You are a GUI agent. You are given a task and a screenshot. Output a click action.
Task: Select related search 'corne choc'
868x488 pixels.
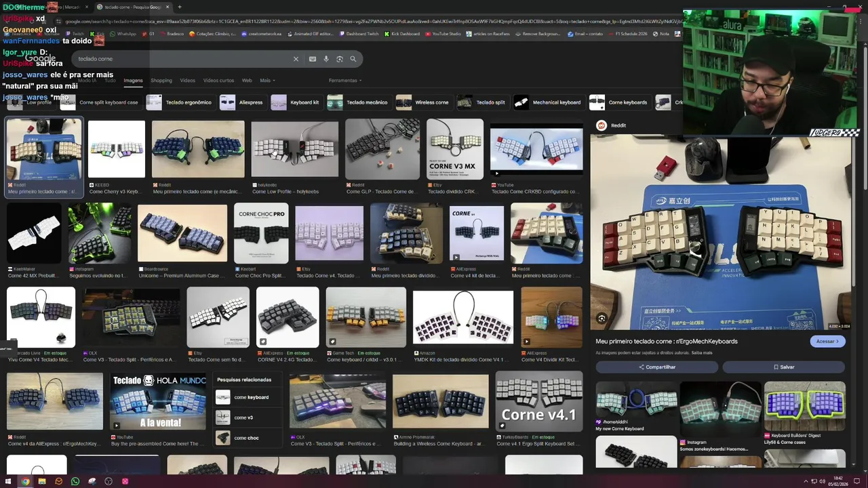click(248, 438)
